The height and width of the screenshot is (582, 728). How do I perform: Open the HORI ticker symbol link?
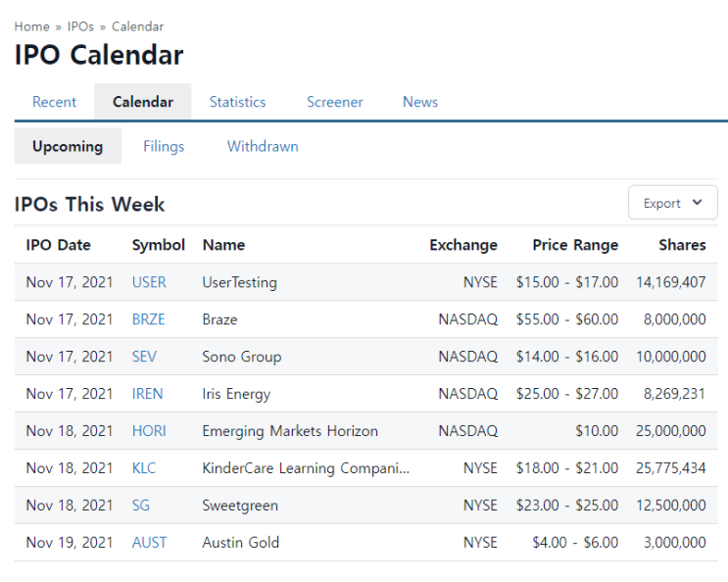(x=149, y=431)
